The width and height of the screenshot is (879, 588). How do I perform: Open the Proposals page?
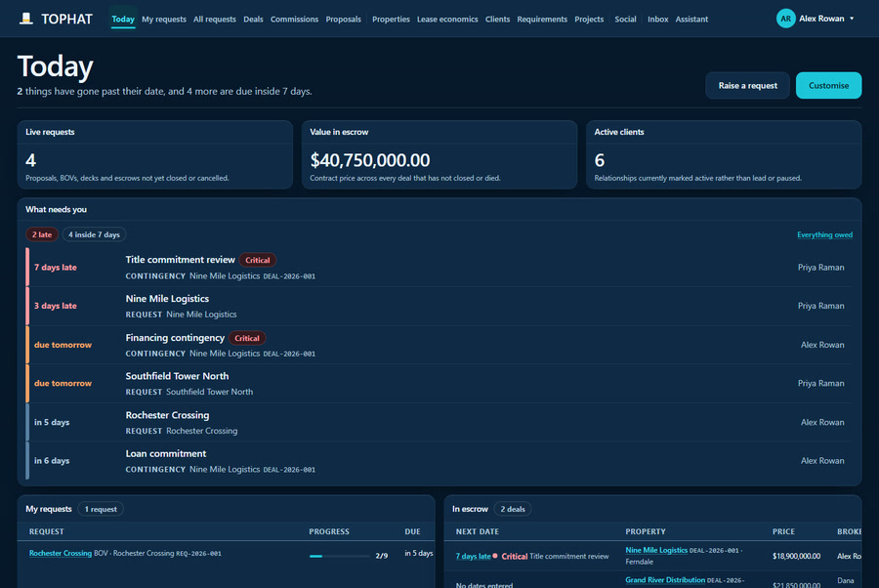pyautogui.click(x=343, y=20)
